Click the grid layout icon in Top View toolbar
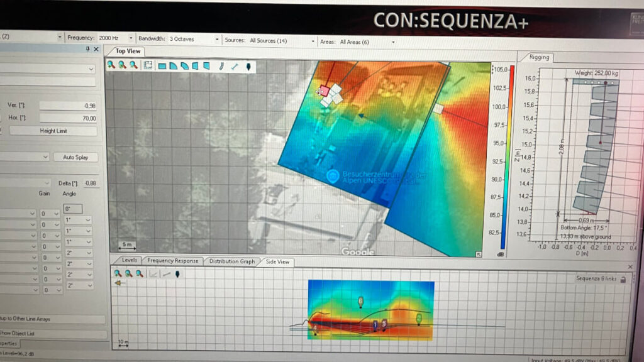Screen dimensions: 644x362 click(x=148, y=65)
